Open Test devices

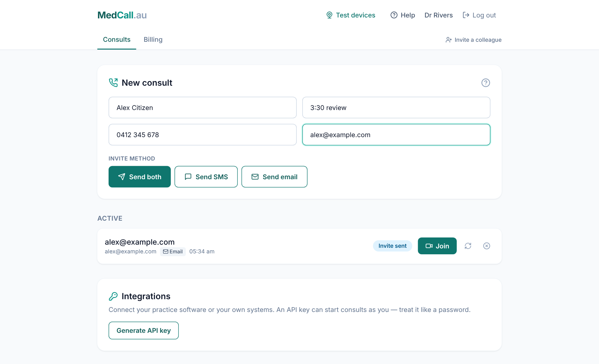[350, 15]
